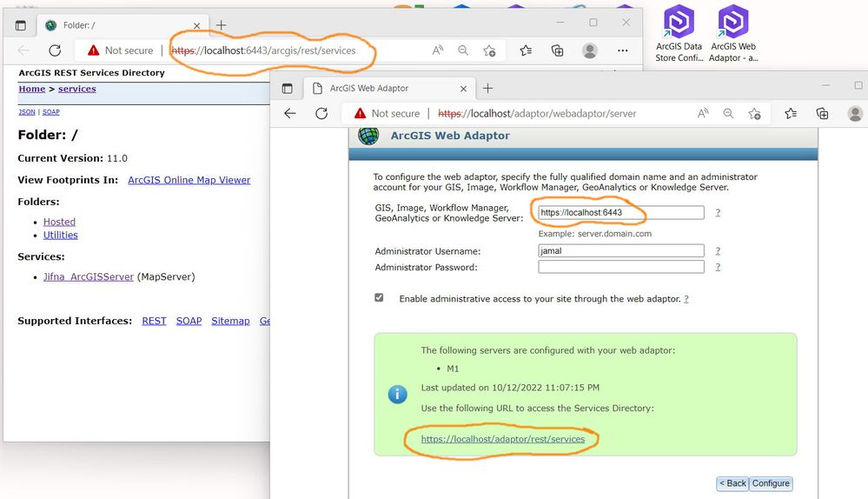Image resolution: width=868 pixels, height=499 pixels.
Task: Click the Administrator Password field
Action: 621,267
